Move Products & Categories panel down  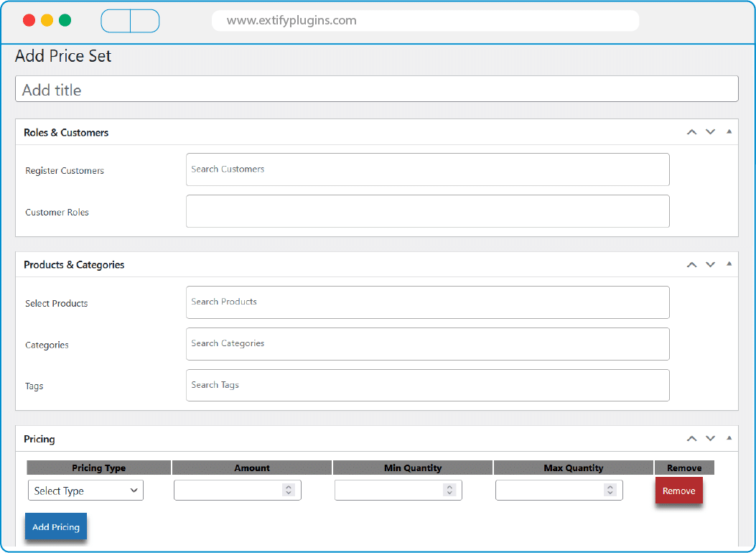coord(710,264)
